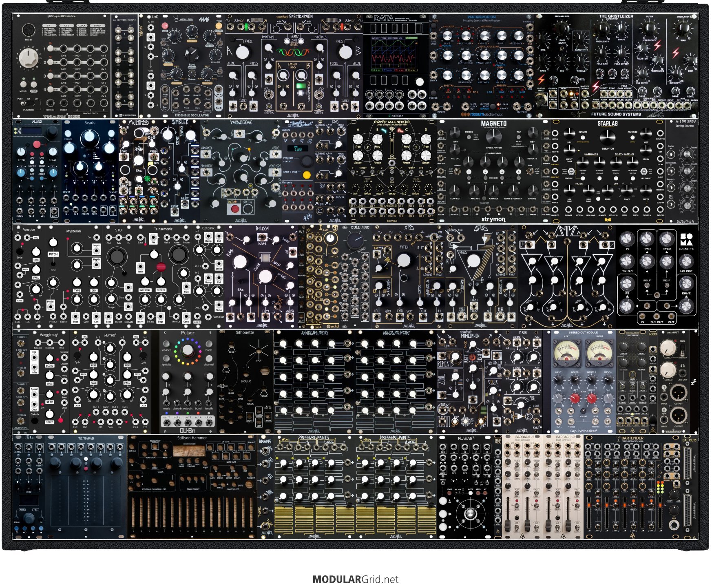
Task: Click the rainbow LED ring knob on Pulsar
Action: 188,350
